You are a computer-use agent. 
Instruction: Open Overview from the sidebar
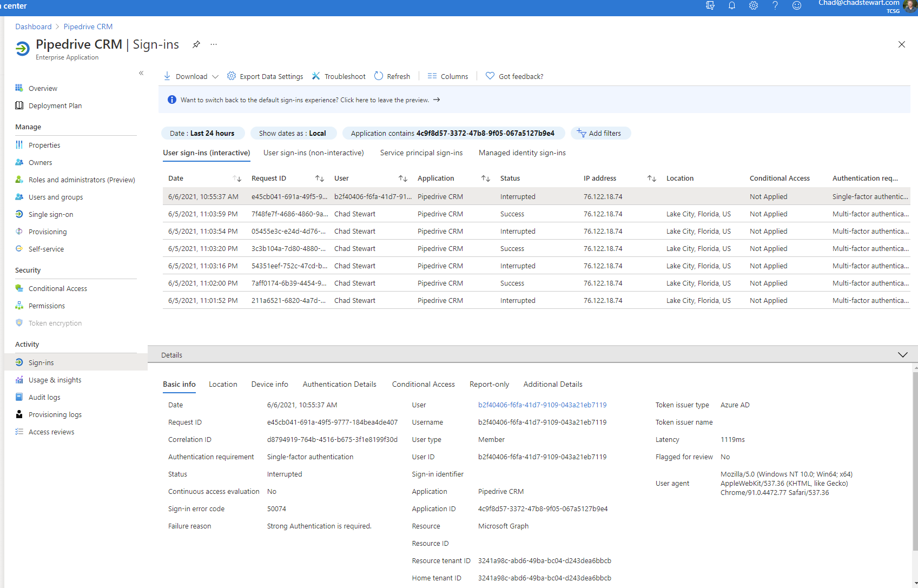[x=43, y=89]
